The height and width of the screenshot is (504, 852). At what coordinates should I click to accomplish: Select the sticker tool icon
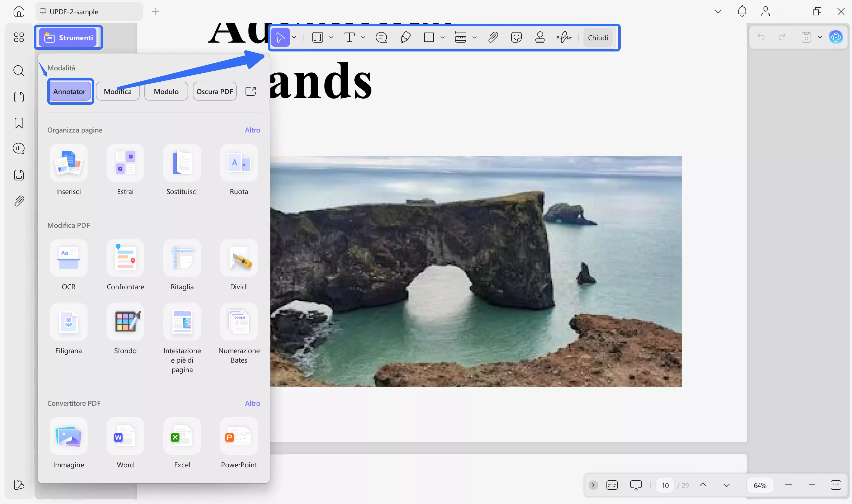(516, 37)
